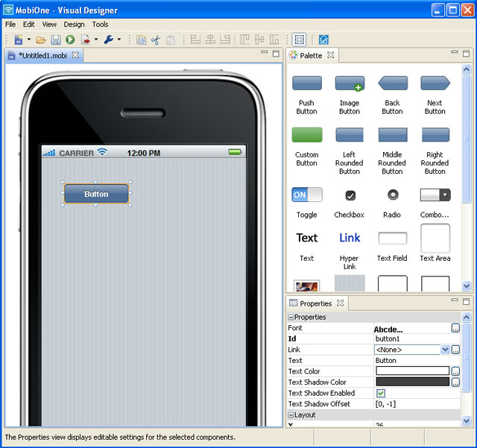Open the Text Color ellipsis button
Viewport: 477px width, 448px height.
[455, 371]
